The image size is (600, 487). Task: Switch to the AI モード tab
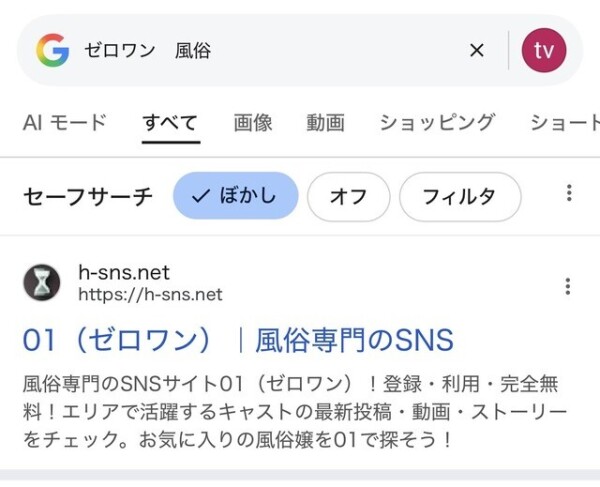click(x=64, y=123)
